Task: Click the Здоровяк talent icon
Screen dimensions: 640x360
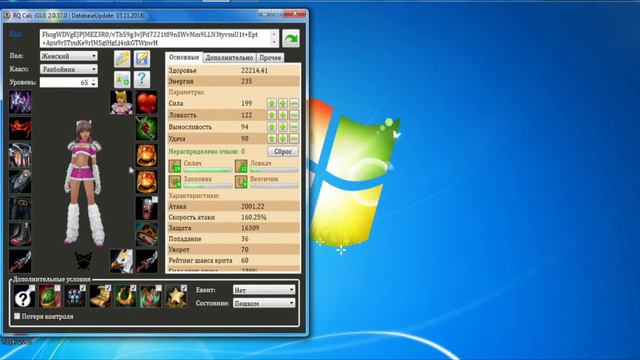Action: (x=175, y=182)
